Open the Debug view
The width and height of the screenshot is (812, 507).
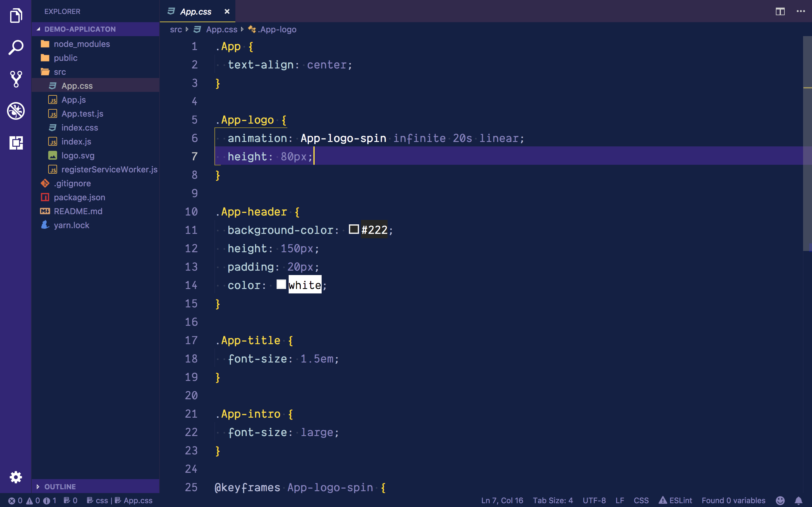pyautogui.click(x=16, y=111)
